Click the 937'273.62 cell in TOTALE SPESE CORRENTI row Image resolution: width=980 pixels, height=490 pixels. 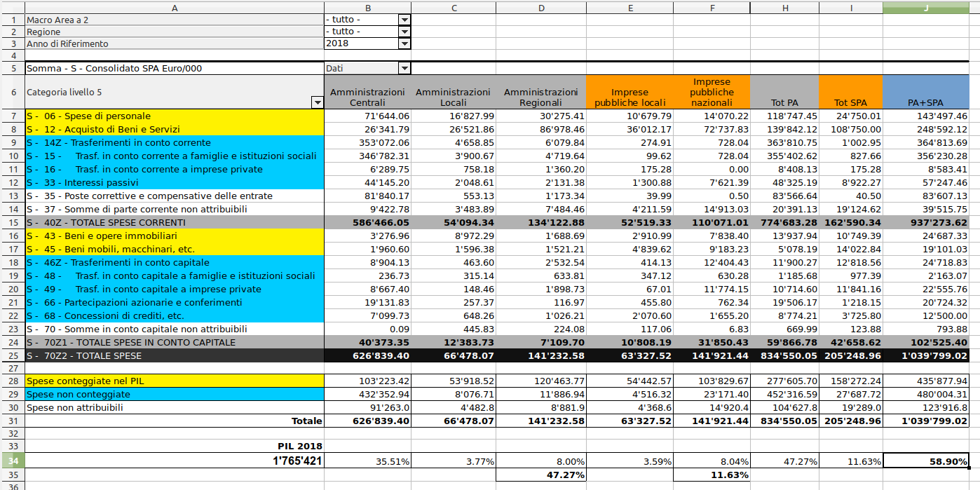926,222
